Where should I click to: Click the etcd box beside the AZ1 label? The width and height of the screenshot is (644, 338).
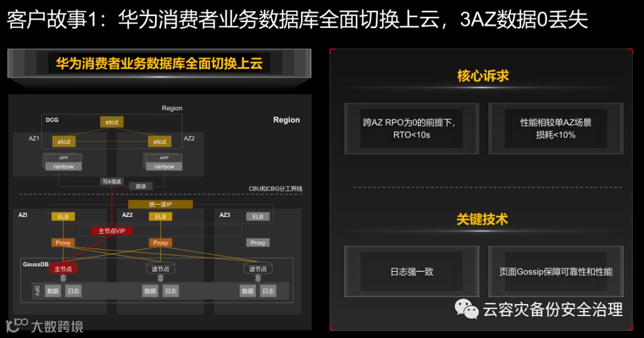tap(64, 142)
